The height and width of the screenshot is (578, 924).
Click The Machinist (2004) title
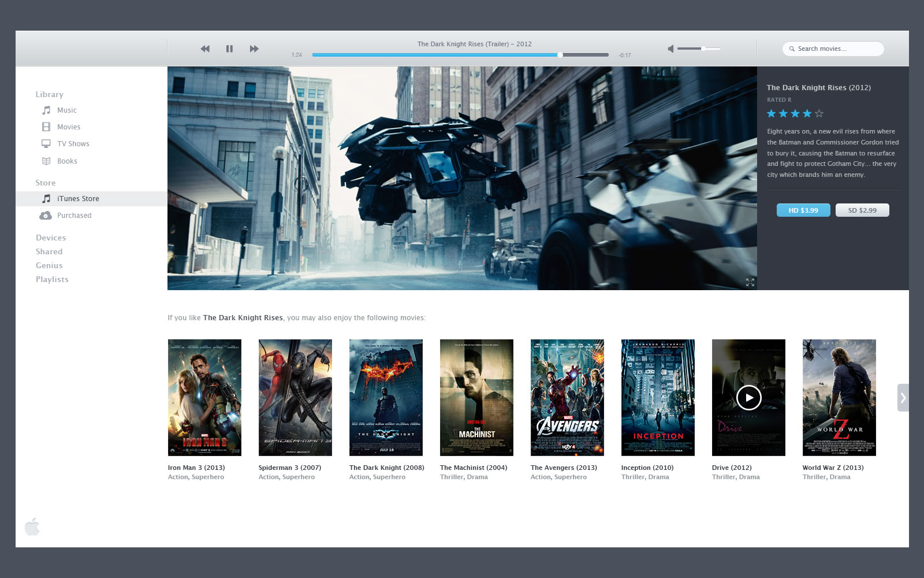tap(474, 468)
